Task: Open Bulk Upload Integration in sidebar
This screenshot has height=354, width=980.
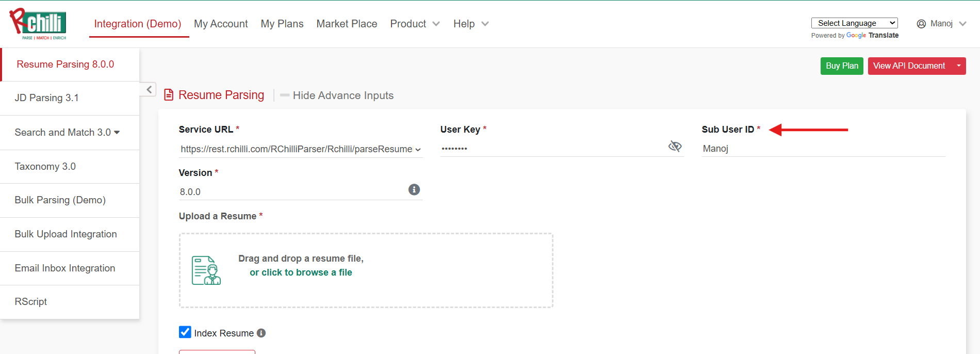Action: click(70, 234)
